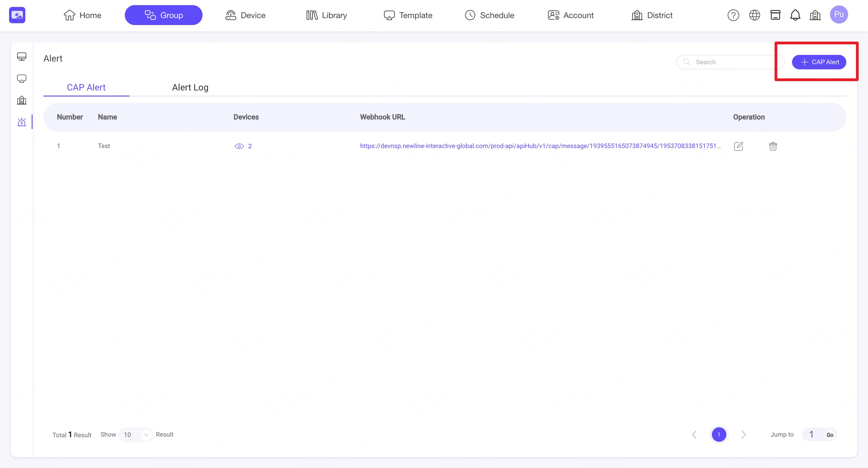Click the plus CAP Alert button
Screen dimensions: 868x468
click(819, 62)
